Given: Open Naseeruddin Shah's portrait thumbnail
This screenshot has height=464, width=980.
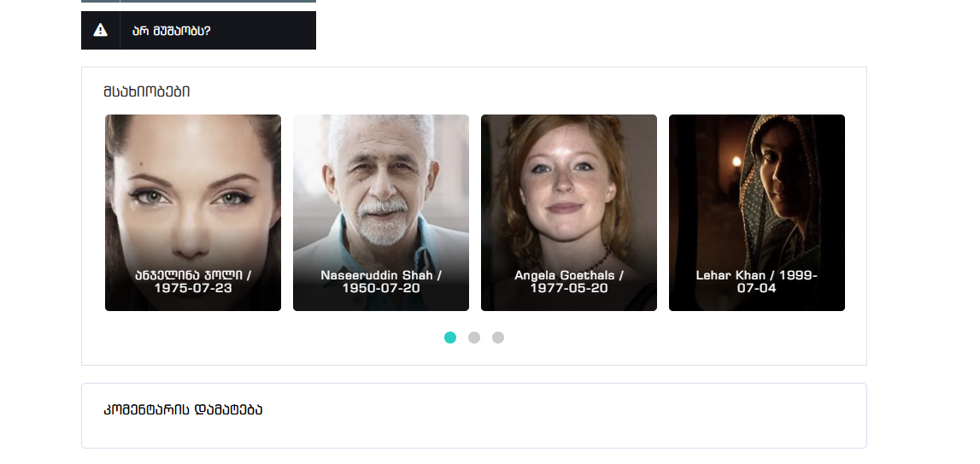Looking at the screenshot, I should (x=380, y=213).
